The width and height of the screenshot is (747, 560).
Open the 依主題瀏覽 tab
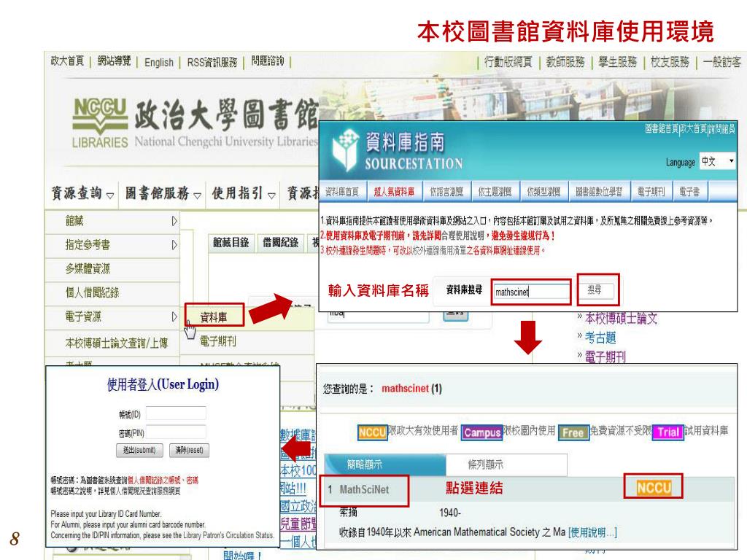click(x=495, y=192)
